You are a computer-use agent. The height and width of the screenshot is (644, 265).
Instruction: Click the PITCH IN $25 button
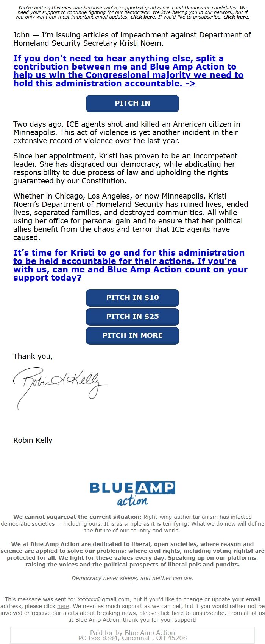pyautogui.click(x=132, y=317)
